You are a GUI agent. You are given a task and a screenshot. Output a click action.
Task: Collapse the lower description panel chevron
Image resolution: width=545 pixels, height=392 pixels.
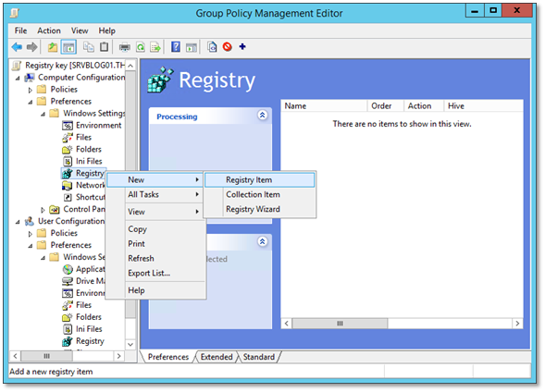[x=263, y=241]
